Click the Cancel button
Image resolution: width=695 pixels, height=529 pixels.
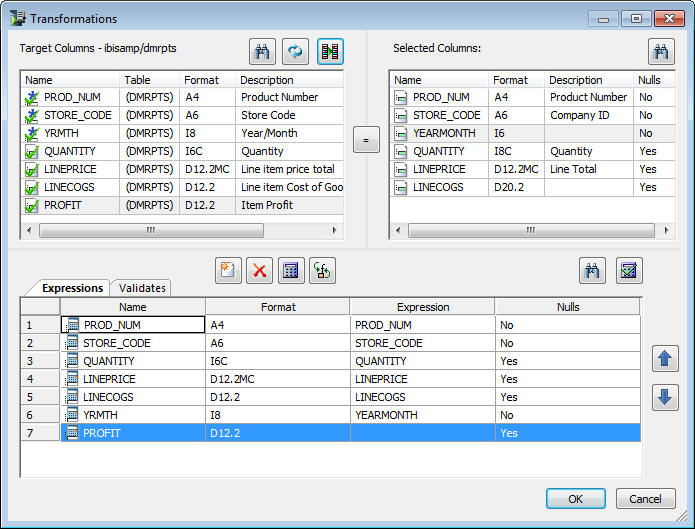645,499
